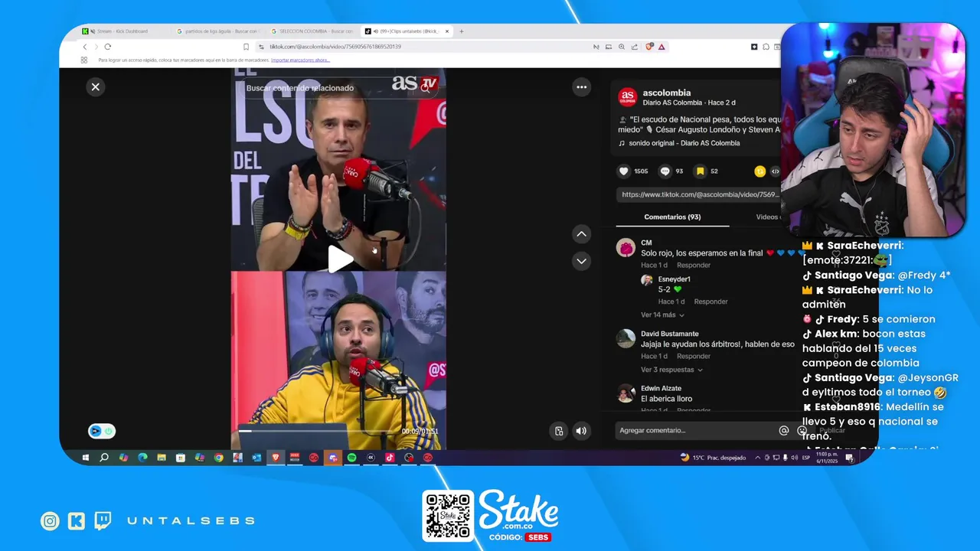Open comments via the speech bubble icon
The height and width of the screenshot is (551, 980).
coord(665,171)
